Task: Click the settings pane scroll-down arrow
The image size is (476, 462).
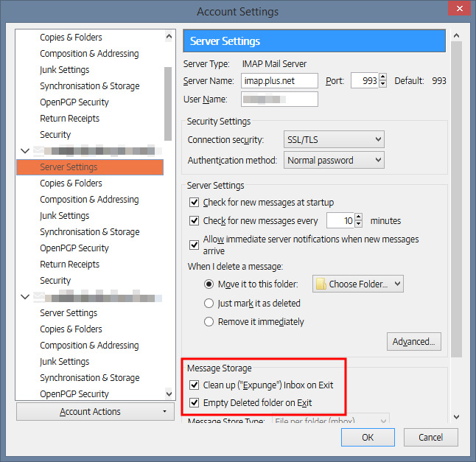Action: click(456, 417)
